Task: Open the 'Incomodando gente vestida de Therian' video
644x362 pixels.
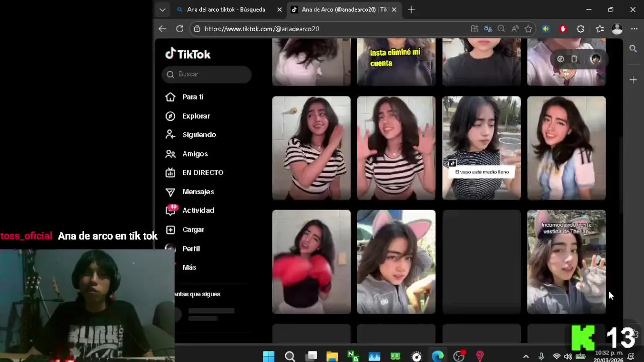Action: 567,262
